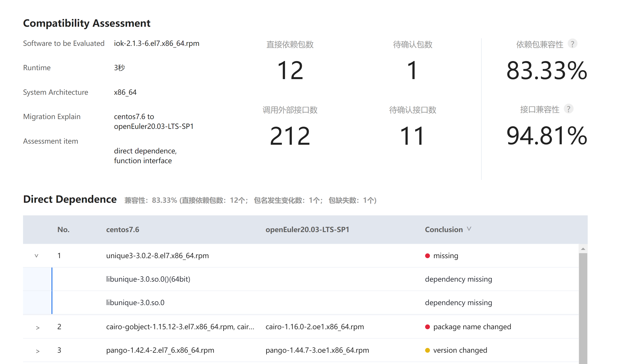Select libunique-3.0.so.0()(64bit) sub-row
This screenshot has width=619, height=364.
tap(148, 279)
